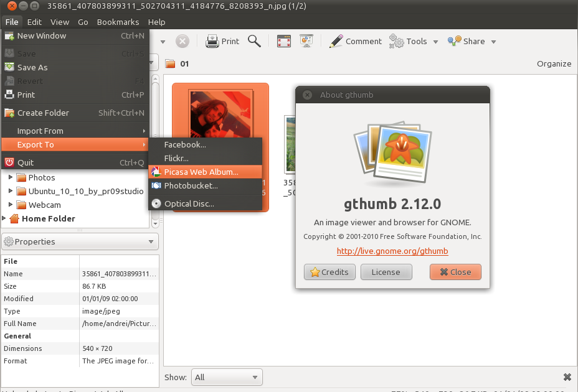Open the Edit menu
The image size is (578, 392).
click(34, 22)
